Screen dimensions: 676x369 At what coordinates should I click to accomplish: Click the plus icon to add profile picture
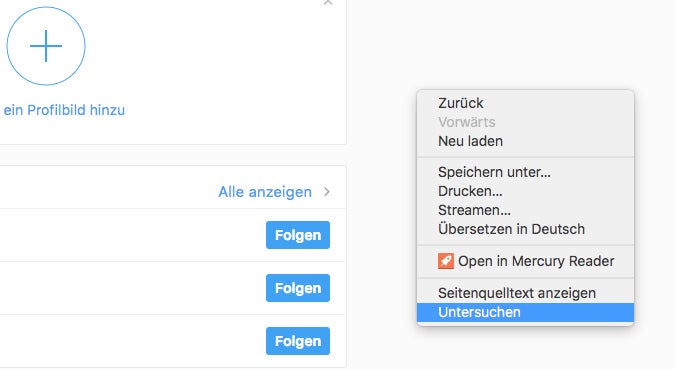coord(46,46)
